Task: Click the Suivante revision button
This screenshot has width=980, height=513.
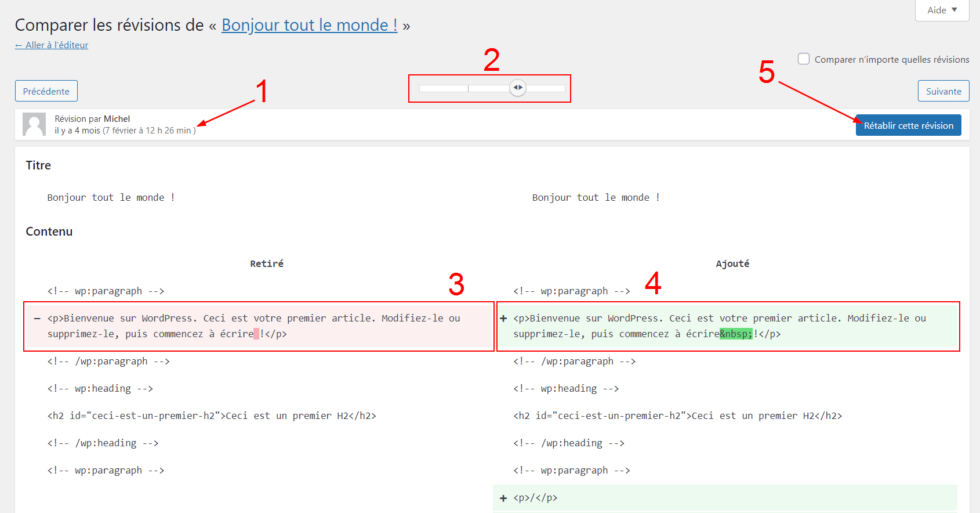Action: tap(943, 91)
